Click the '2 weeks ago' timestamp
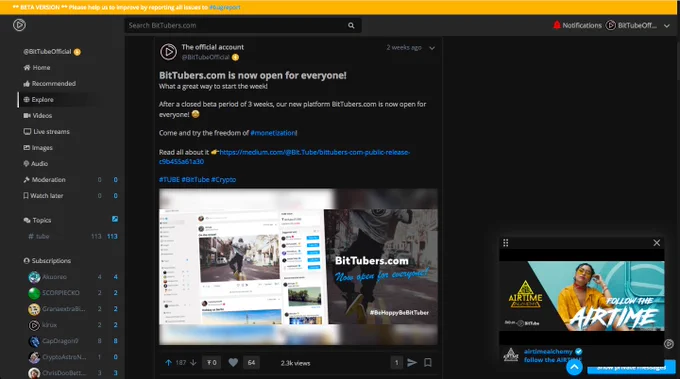 pos(404,48)
